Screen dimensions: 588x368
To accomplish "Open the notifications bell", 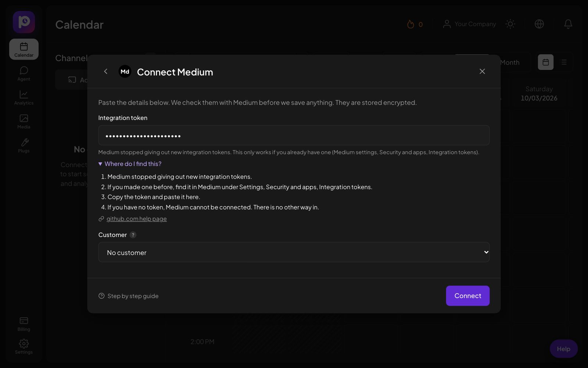I will point(568,24).
